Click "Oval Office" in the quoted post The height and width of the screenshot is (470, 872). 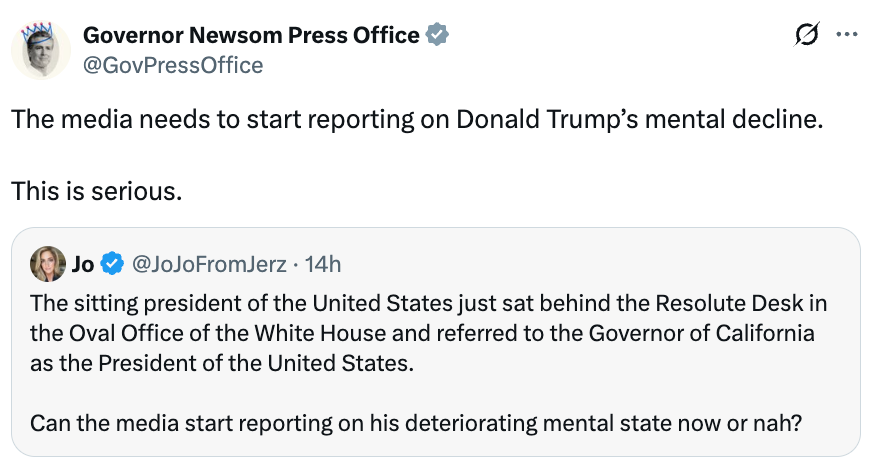[123, 332]
